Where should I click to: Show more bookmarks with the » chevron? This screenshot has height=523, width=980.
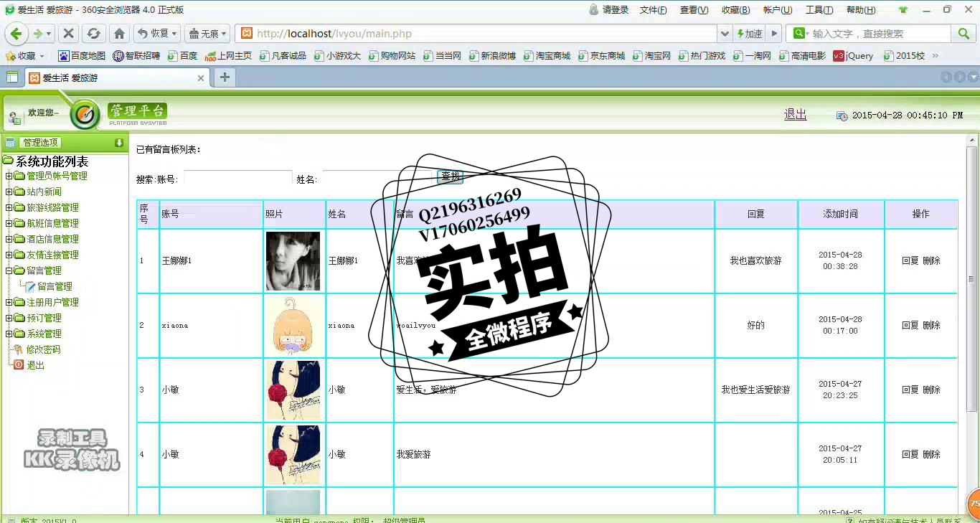935,55
